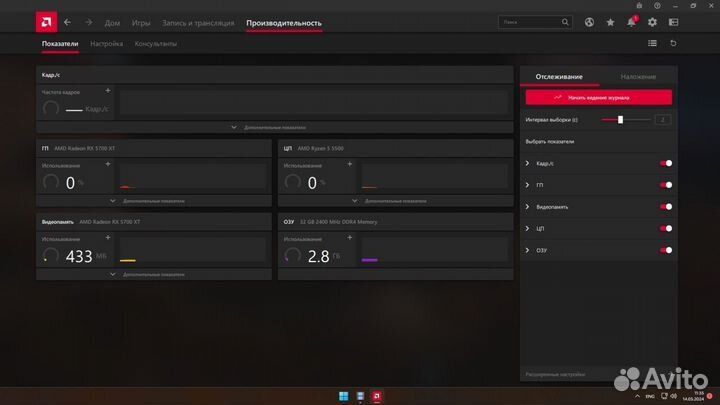The image size is (720, 405).
Task: Add GPU usage metric with plus icon
Action: pyautogui.click(x=108, y=164)
